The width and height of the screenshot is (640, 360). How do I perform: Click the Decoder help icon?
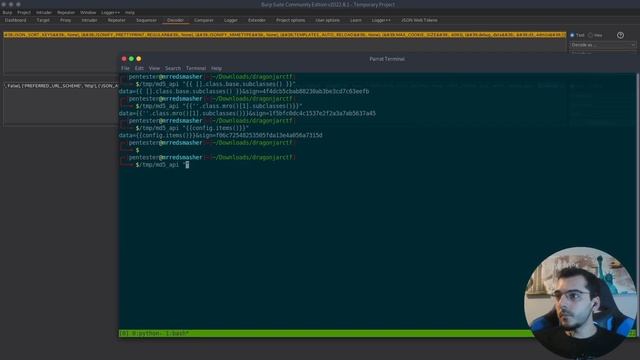pyautogui.click(x=620, y=36)
